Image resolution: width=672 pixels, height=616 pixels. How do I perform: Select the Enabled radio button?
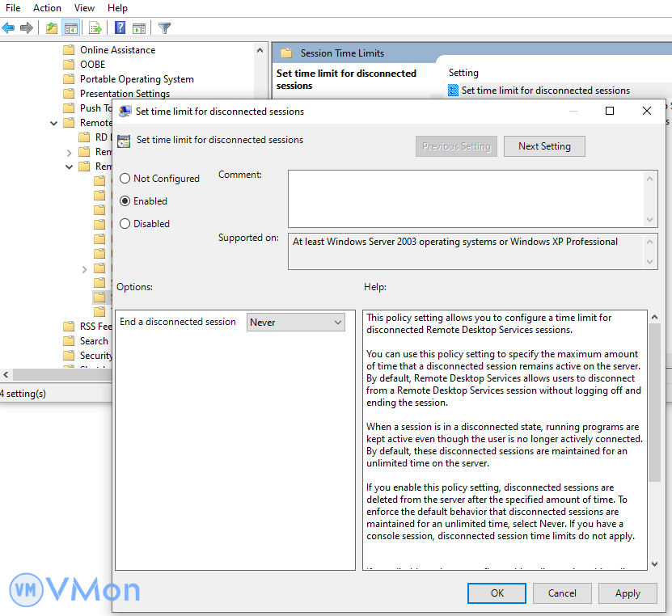click(x=125, y=201)
